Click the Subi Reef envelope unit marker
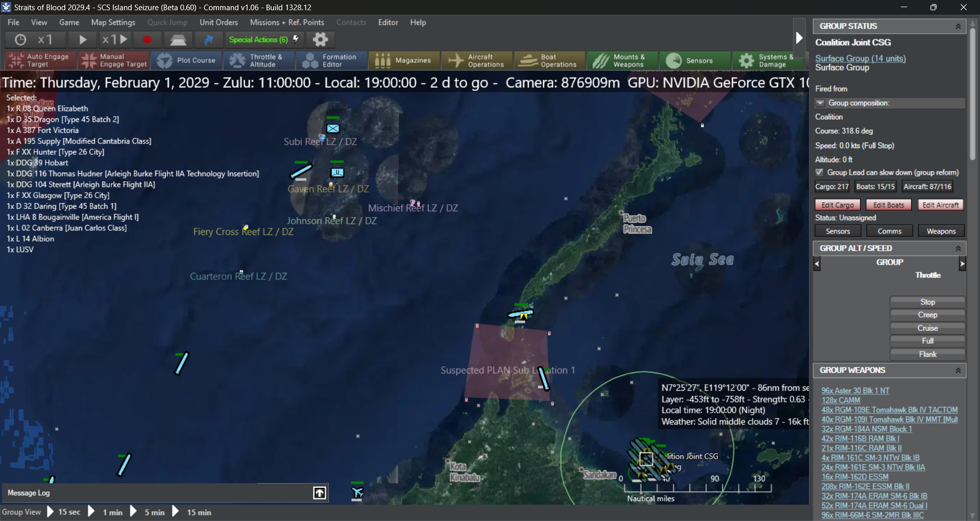Image resolution: width=980 pixels, height=521 pixels. pyautogui.click(x=333, y=128)
